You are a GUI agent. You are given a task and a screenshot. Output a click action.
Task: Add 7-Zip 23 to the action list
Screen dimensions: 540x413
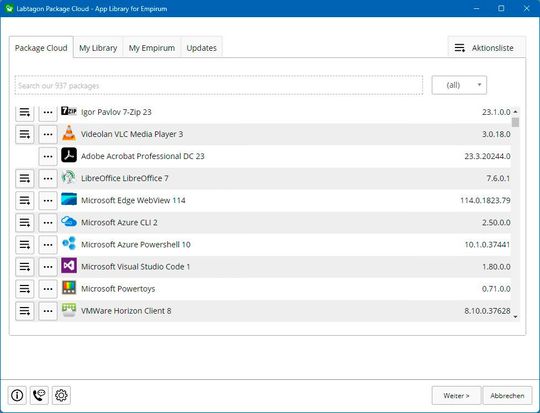pos(24,112)
